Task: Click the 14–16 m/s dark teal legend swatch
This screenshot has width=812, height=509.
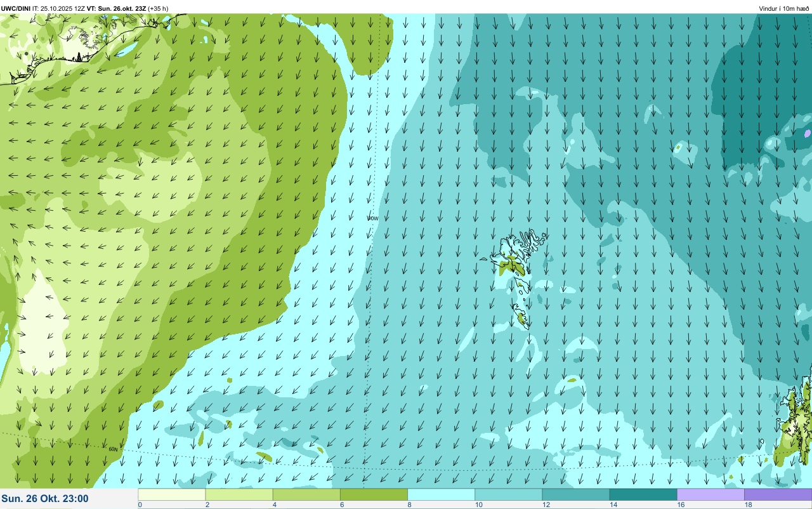Action: (x=643, y=494)
